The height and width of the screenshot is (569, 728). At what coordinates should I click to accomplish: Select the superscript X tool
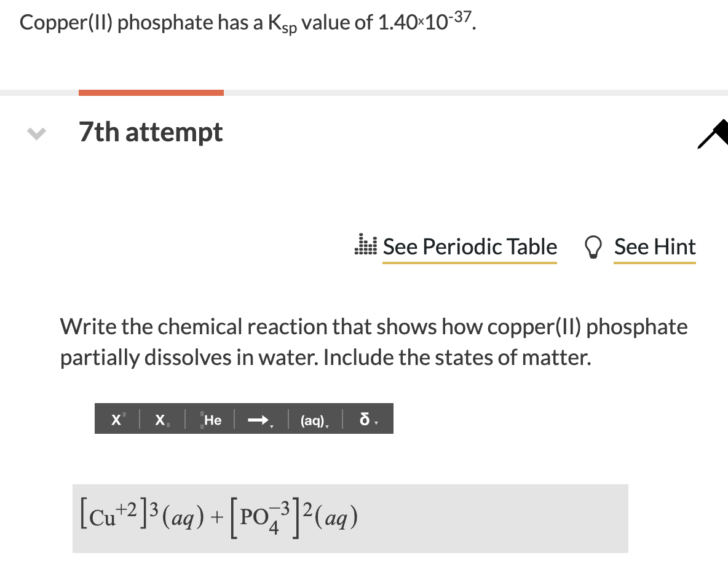tap(116, 419)
